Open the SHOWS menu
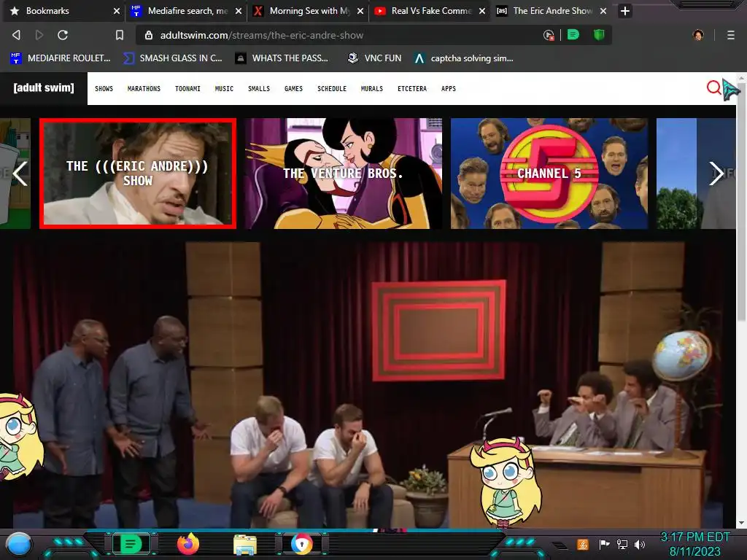 [104, 88]
